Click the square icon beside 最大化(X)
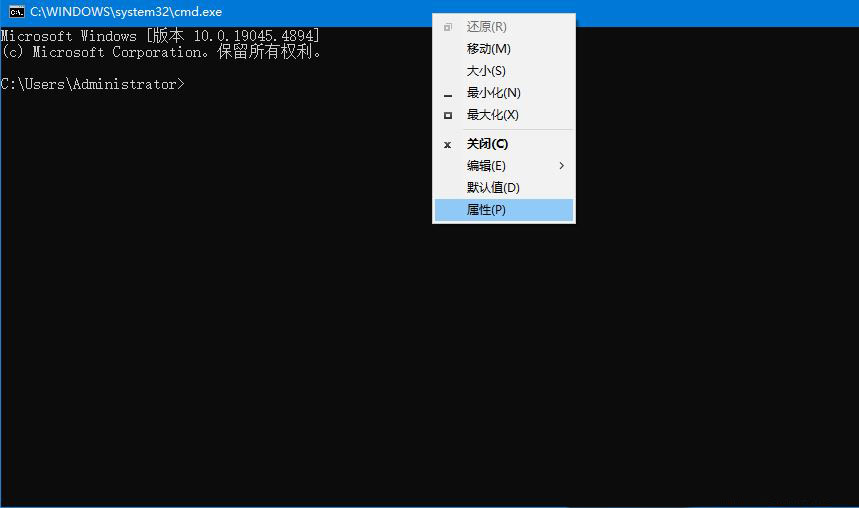The image size is (859, 508). pos(448,115)
